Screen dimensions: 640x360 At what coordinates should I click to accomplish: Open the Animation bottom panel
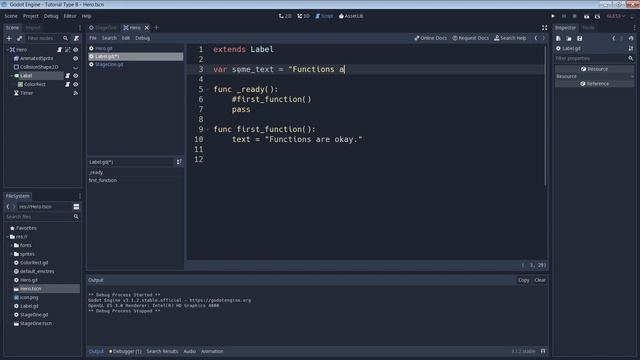[212, 351]
